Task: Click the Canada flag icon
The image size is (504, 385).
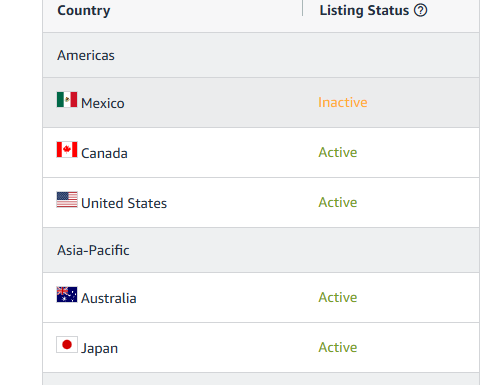Action: coord(67,150)
